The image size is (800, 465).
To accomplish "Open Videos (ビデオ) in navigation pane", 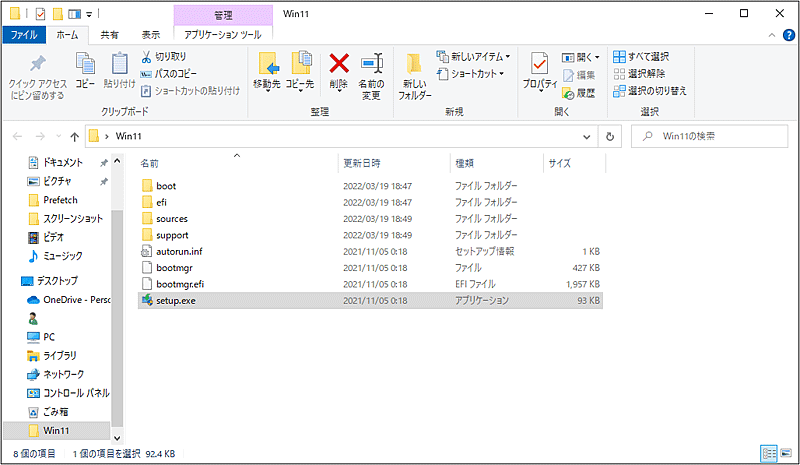I will (x=46, y=237).
